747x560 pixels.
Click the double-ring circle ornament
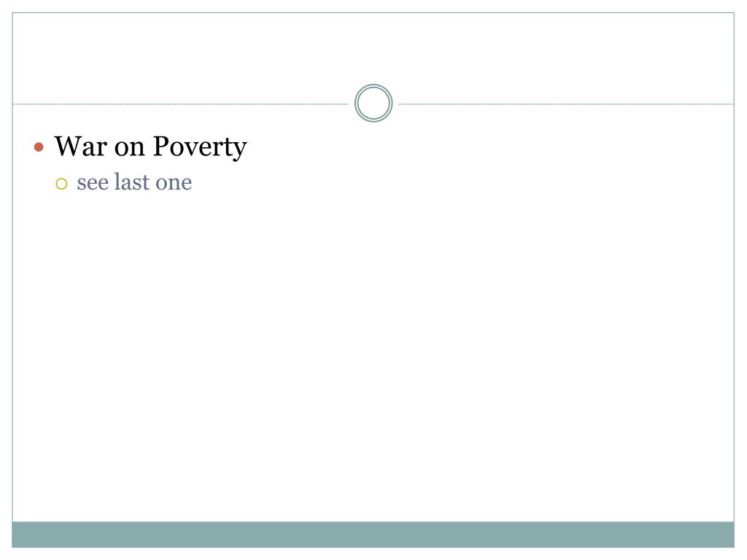tap(373, 104)
